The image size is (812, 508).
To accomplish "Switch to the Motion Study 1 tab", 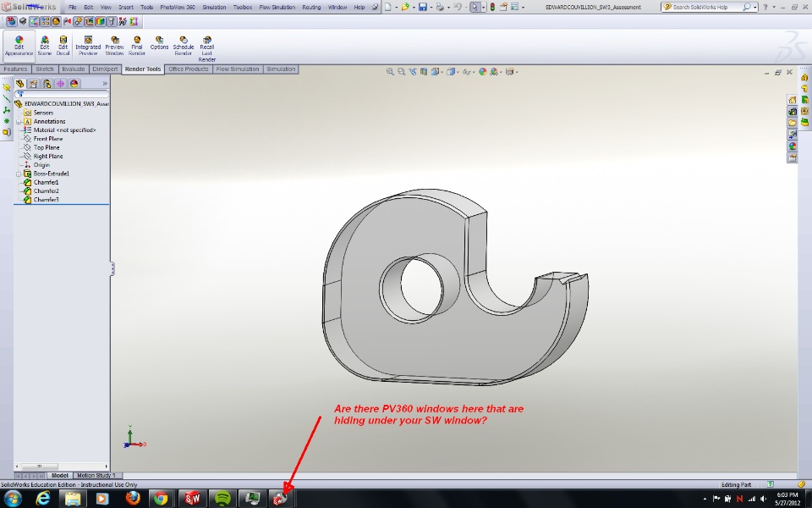I will point(96,475).
